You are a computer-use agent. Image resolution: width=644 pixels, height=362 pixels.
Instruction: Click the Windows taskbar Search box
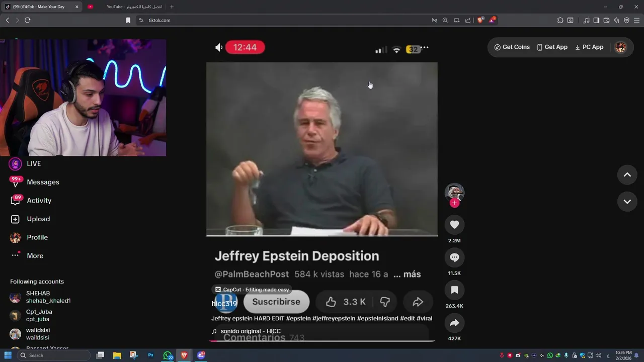tap(54, 355)
